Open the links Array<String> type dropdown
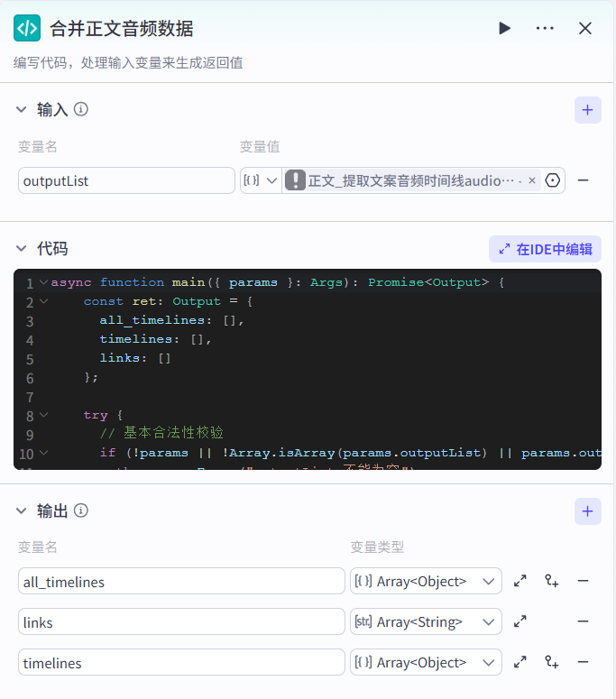This screenshot has height=699, width=616. point(426,621)
